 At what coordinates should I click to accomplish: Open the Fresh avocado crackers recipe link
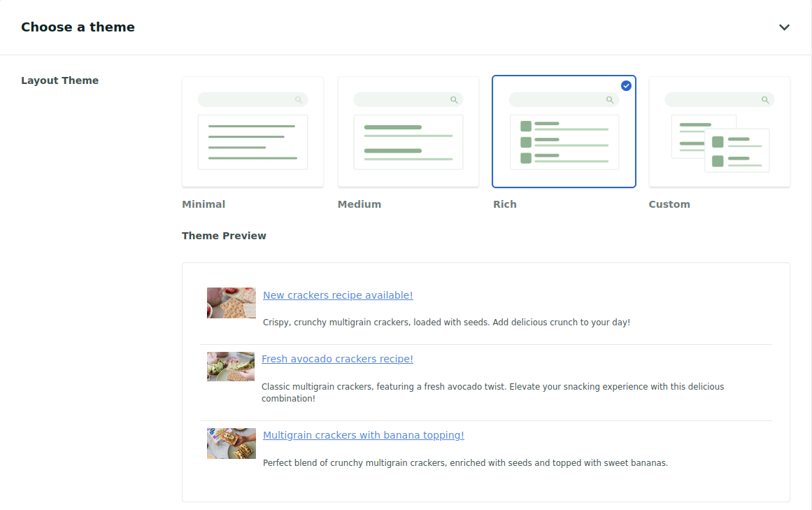coord(337,358)
